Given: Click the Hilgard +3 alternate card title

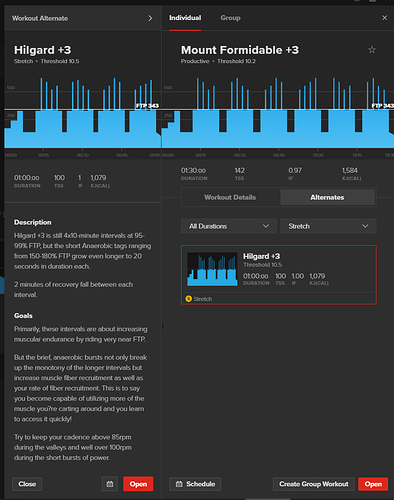Looking at the screenshot, I should tap(261, 256).
